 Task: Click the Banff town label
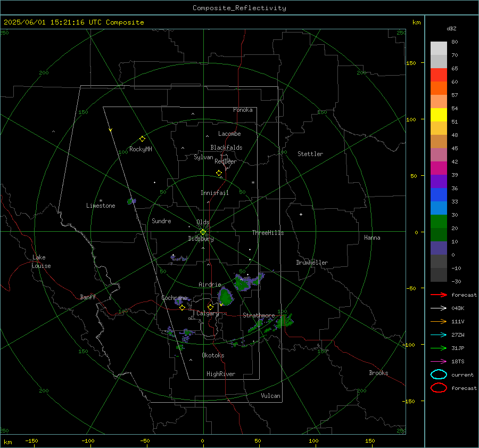pos(88,297)
